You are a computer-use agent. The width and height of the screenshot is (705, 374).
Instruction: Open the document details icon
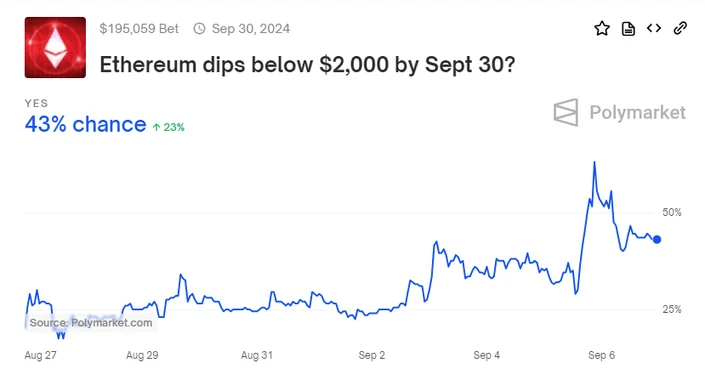[628, 29]
